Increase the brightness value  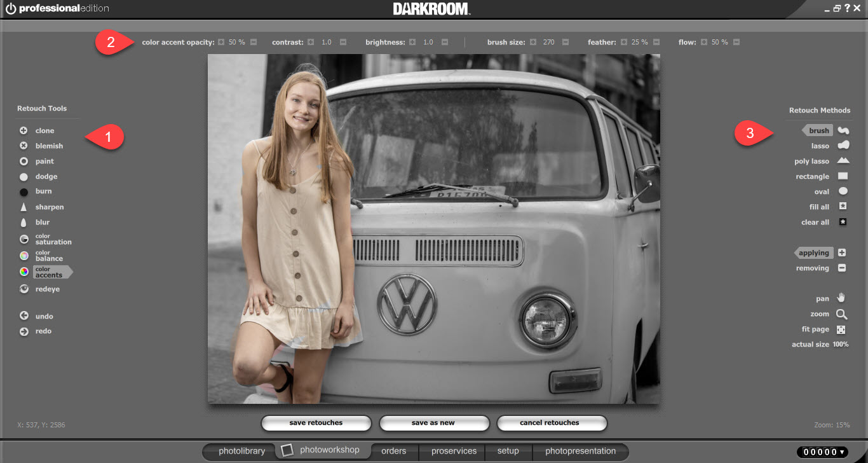[x=412, y=42]
